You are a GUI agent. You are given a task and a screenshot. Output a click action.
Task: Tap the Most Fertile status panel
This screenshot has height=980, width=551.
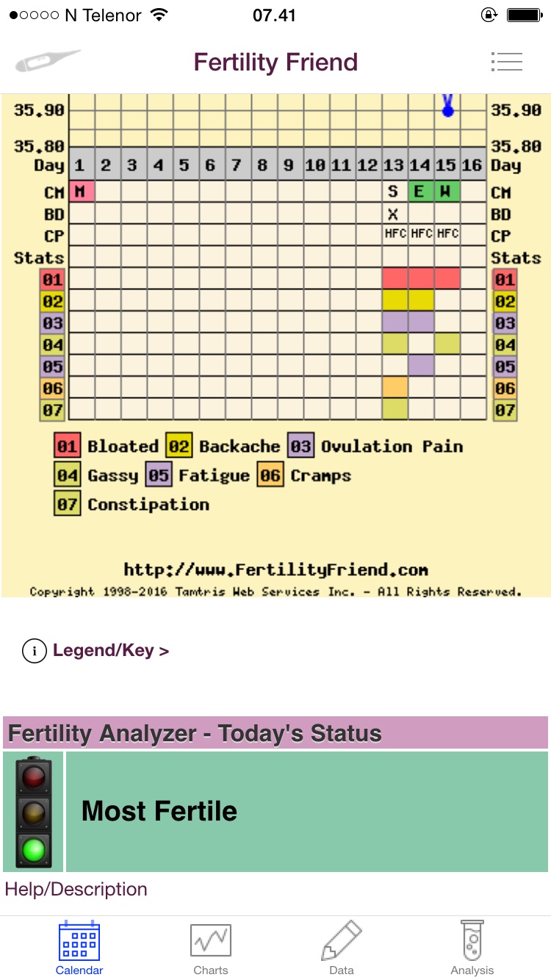(x=307, y=811)
